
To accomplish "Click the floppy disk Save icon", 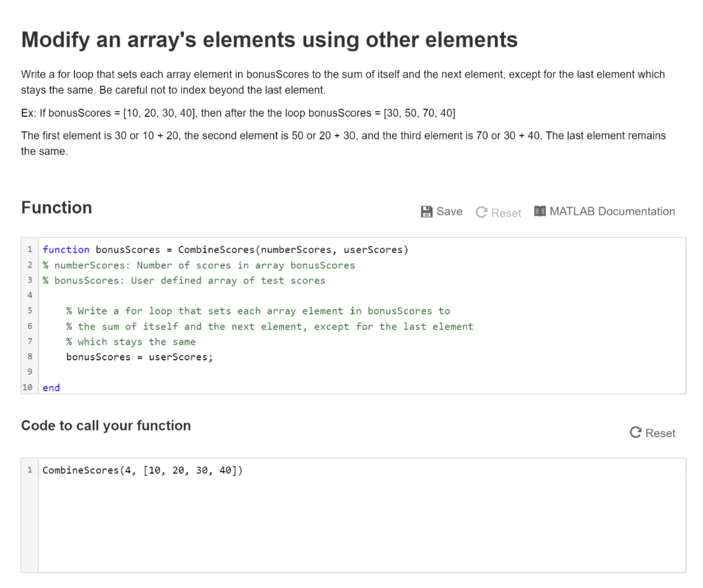I will click(x=427, y=211).
